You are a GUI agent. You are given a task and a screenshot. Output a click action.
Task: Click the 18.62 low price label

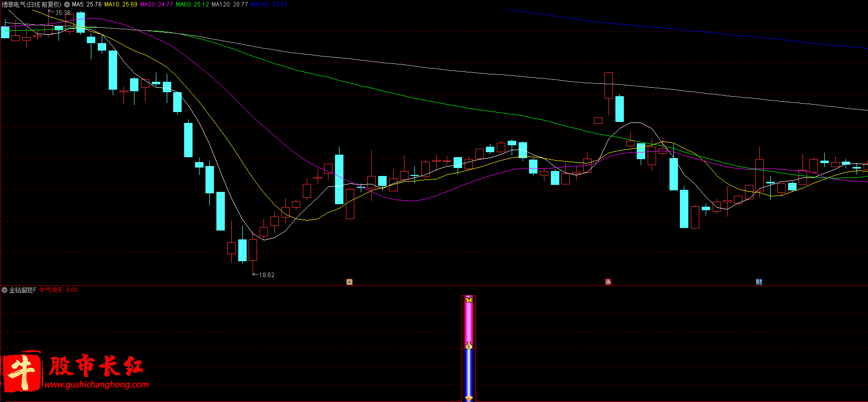[267, 275]
